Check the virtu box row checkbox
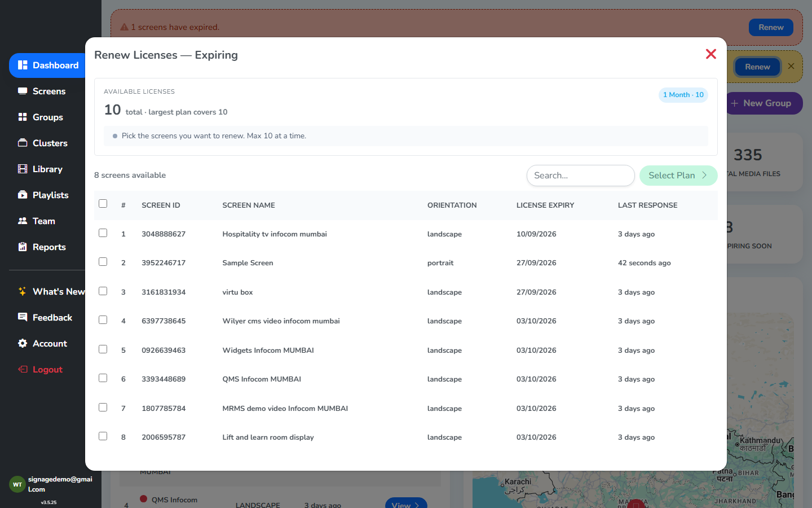Viewport: 812px width, 508px height. [x=103, y=291]
